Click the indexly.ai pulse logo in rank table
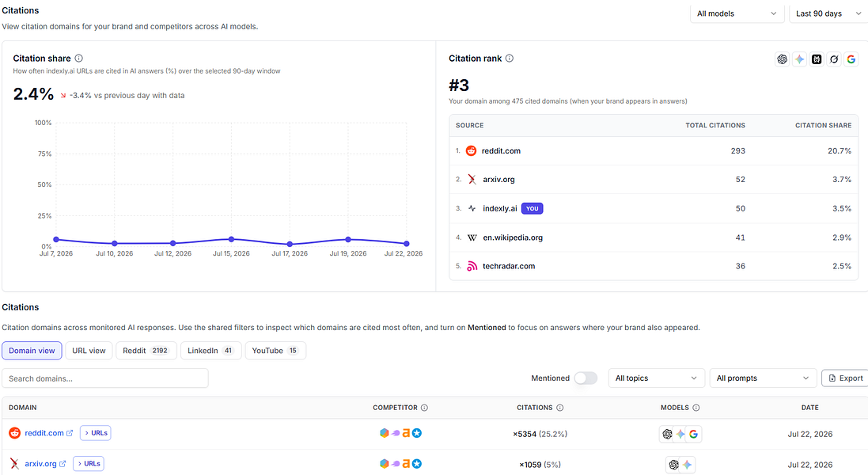 (472, 208)
